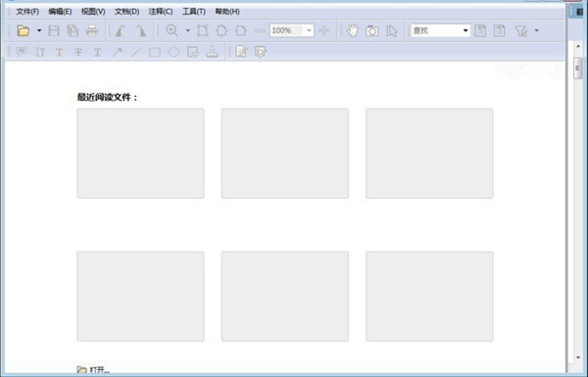Select the Strikethrough text tool
Viewport: 588px width, 377px height.
coord(78,52)
